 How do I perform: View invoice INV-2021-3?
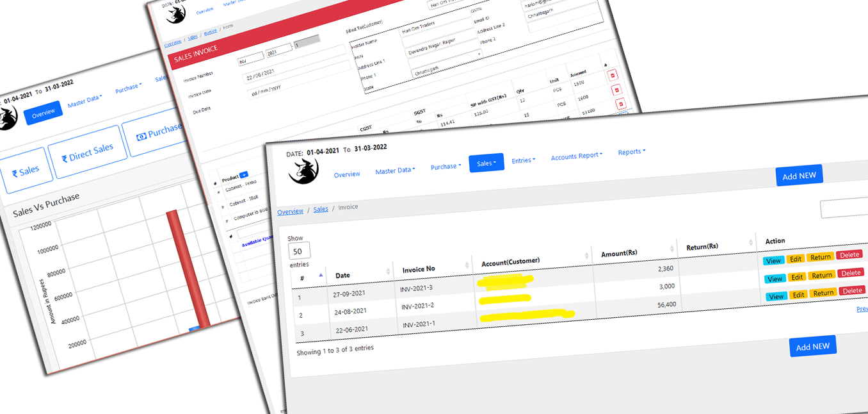click(x=773, y=261)
